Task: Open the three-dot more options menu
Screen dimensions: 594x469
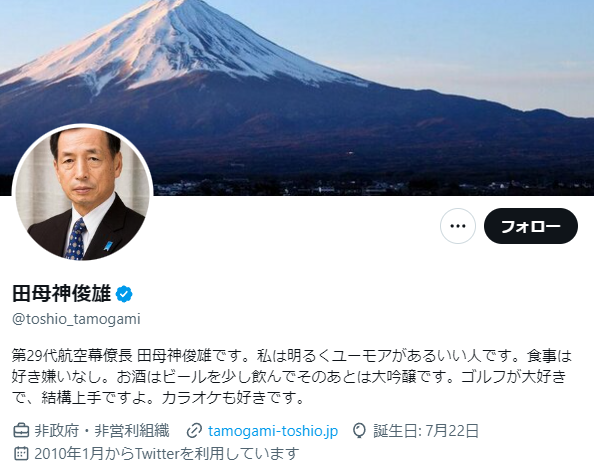Action: pos(458,226)
